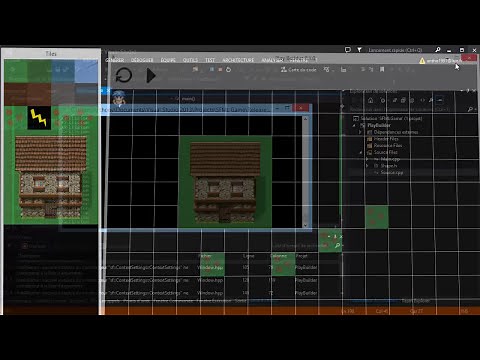Expand the Main.cpp tree item
Image resolution: width=480 pixels, height=360 pixels.
click(x=367, y=159)
